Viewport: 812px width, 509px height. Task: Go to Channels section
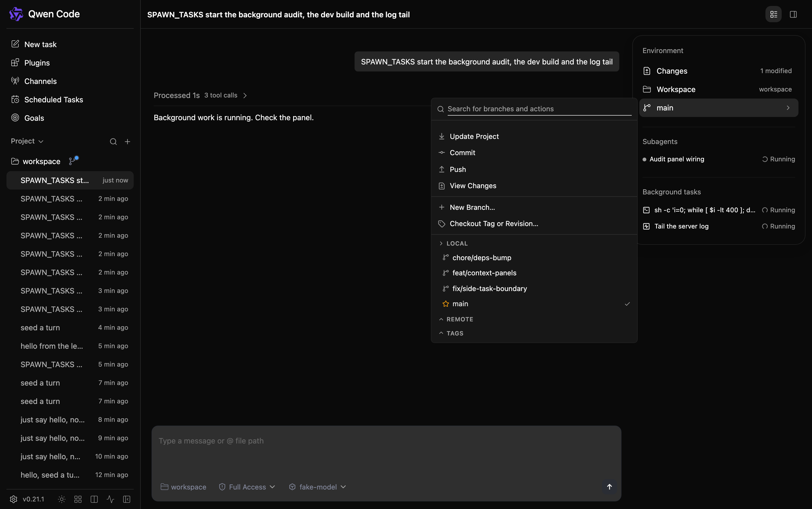tap(70, 81)
